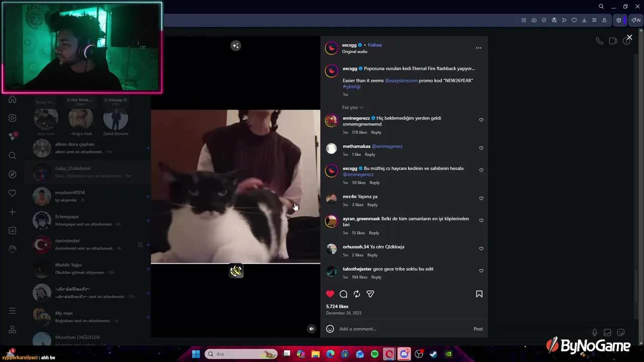This screenshot has width=644, height=362.
Task: Open Zahid Demirel's note avatar
Action: [115, 119]
